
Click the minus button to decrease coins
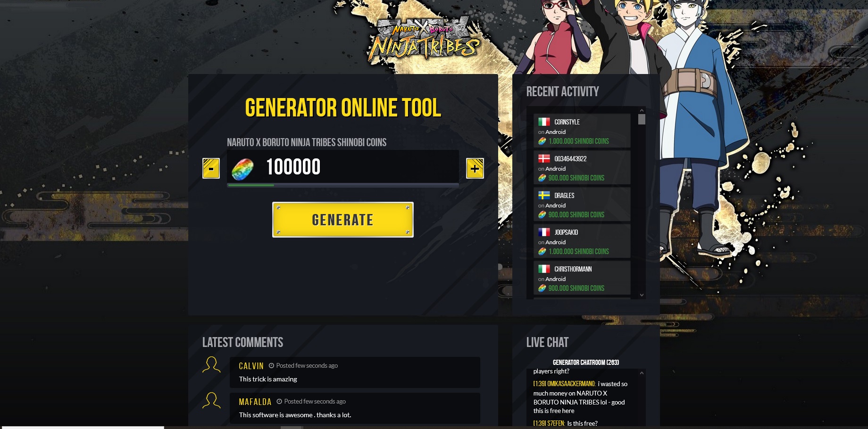click(x=211, y=168)
